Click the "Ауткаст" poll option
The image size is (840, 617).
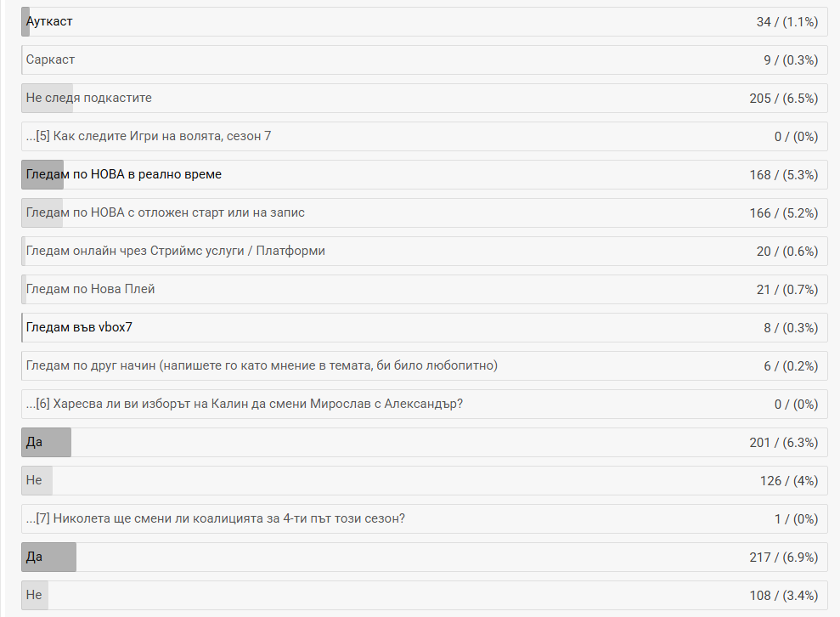49,21
